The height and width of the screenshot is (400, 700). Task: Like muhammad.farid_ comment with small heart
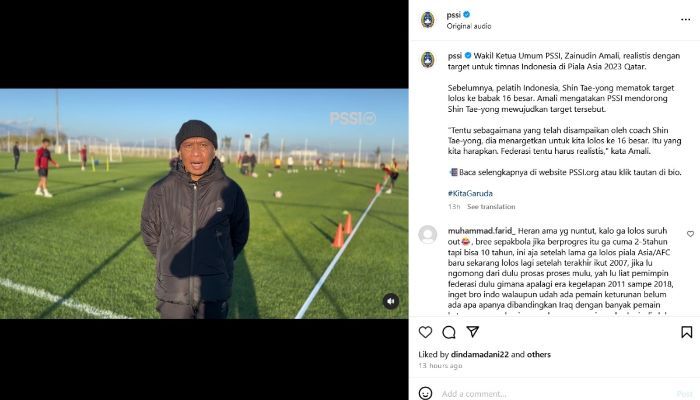690,234
